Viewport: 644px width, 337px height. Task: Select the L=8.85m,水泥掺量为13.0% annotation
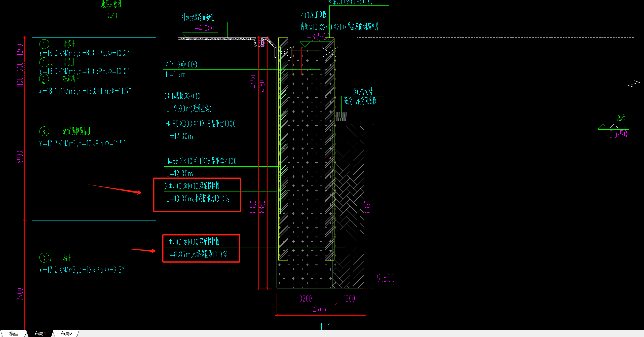197,254
